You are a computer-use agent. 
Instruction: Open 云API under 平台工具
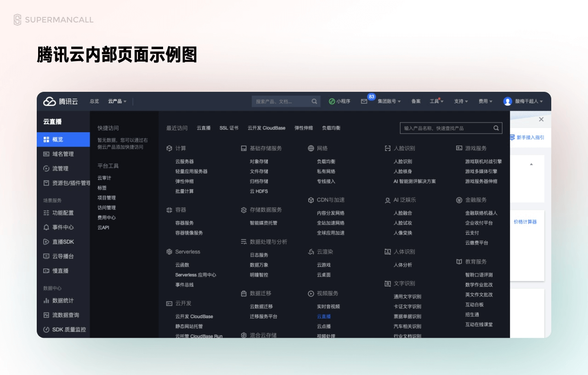[103, 228]
